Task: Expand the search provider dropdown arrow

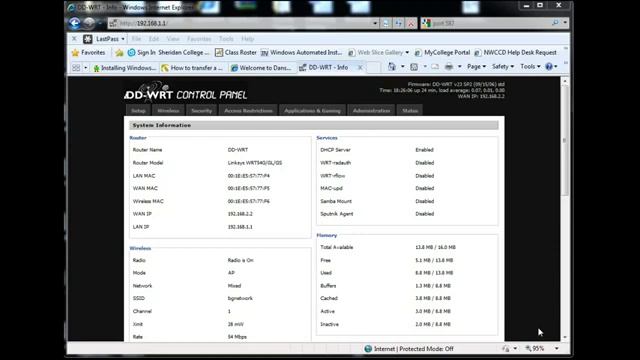Action: click(x=565, y=23)
